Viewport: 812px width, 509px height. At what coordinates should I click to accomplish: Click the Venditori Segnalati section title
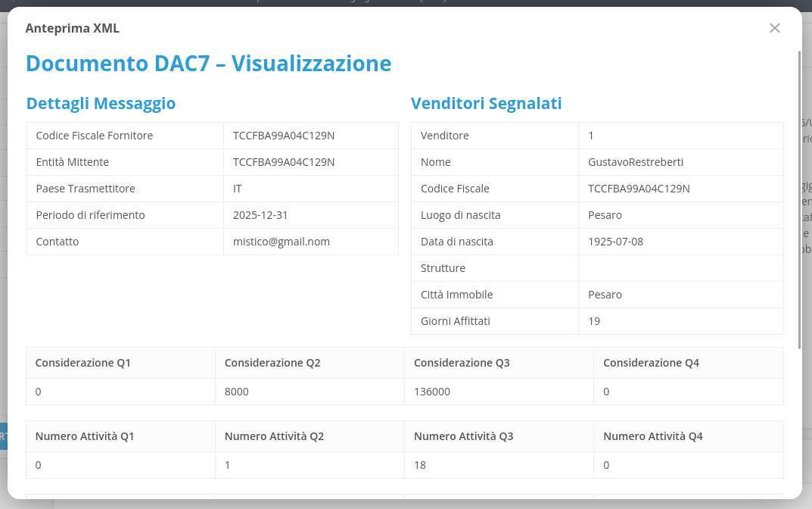[x=486, y=104]
